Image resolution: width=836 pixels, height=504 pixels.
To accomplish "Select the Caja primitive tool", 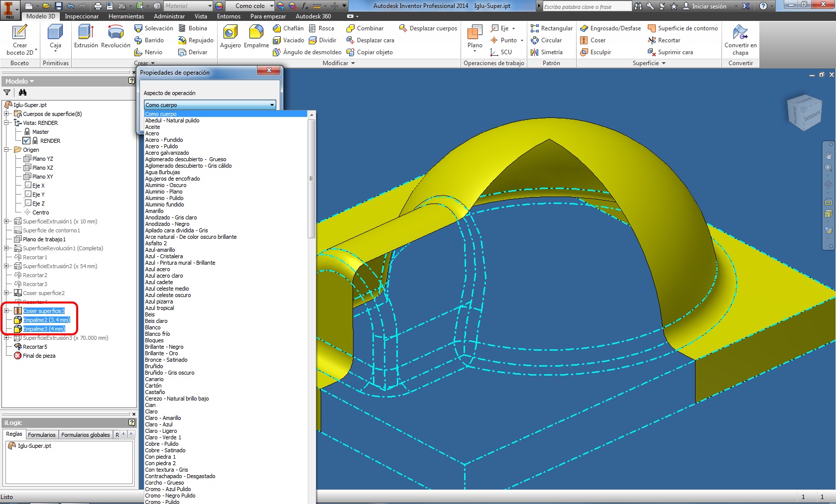I will (x=55, y=37).
